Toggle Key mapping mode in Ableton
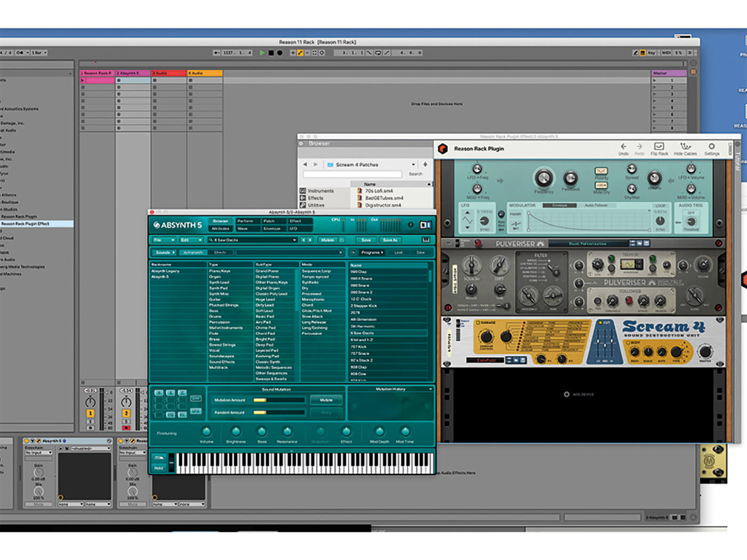Viewport: 747px width, 560px height. tap(651, 52)
